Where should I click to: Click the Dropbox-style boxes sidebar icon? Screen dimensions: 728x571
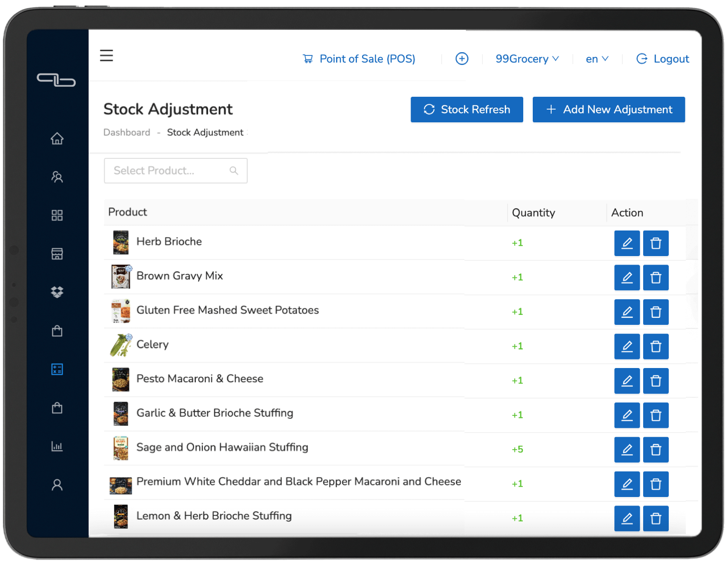pyautogui.click(x=57, y=292)
